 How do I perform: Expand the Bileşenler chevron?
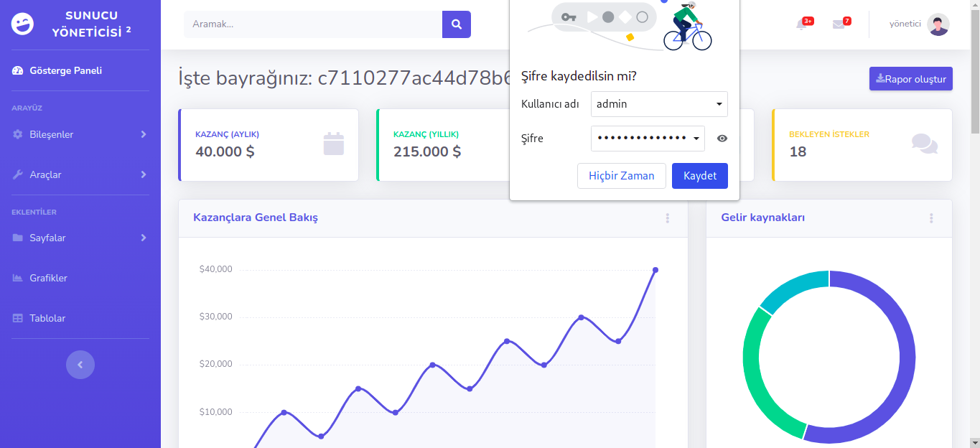coord(144,134)
